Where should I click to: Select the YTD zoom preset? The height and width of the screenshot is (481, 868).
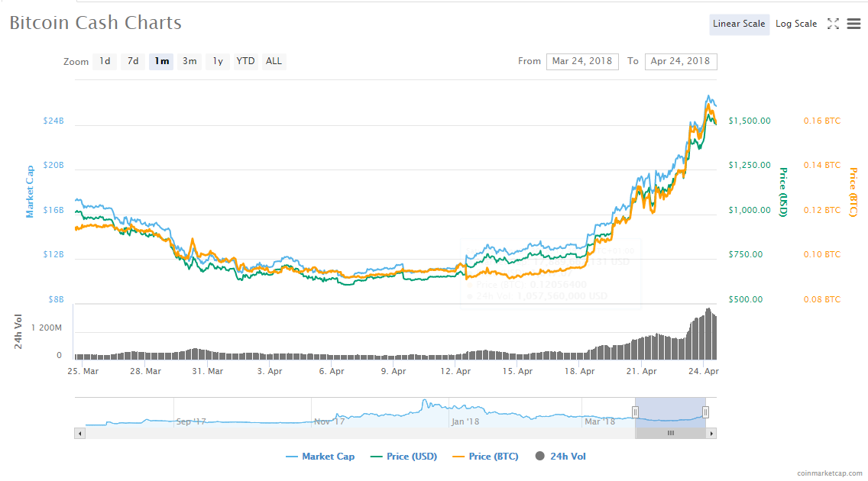point(245,61)
